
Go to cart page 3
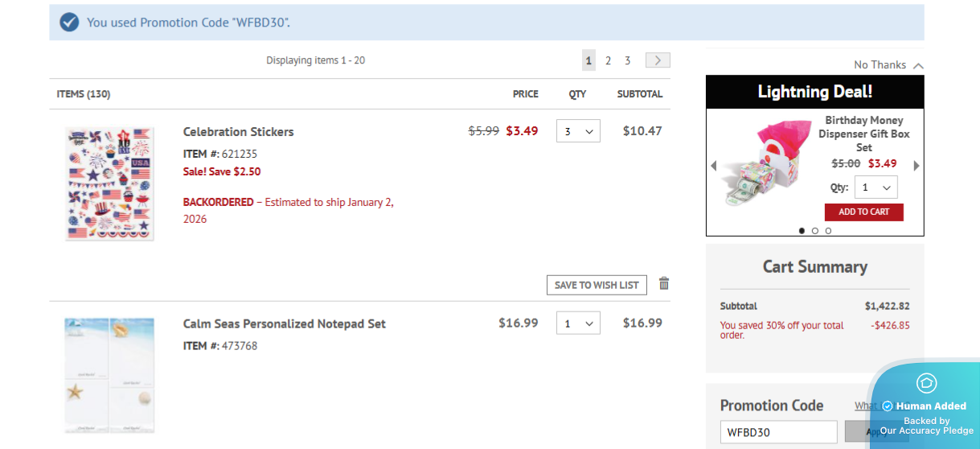click(628, 60)
